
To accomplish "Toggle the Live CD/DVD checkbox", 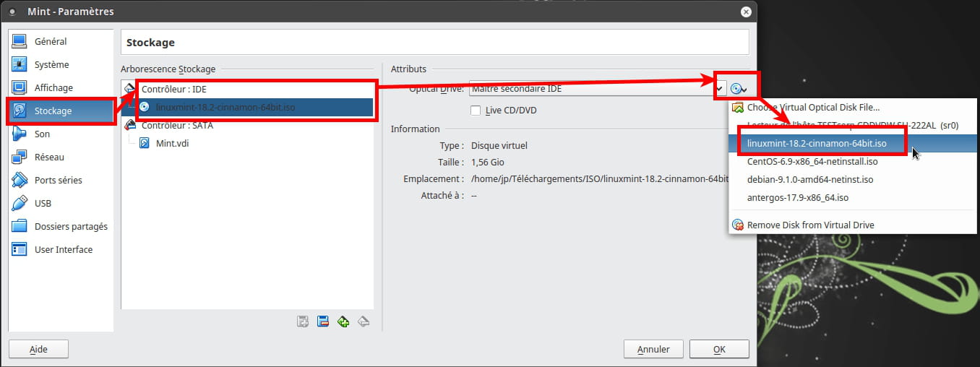I will coord(476,111).
